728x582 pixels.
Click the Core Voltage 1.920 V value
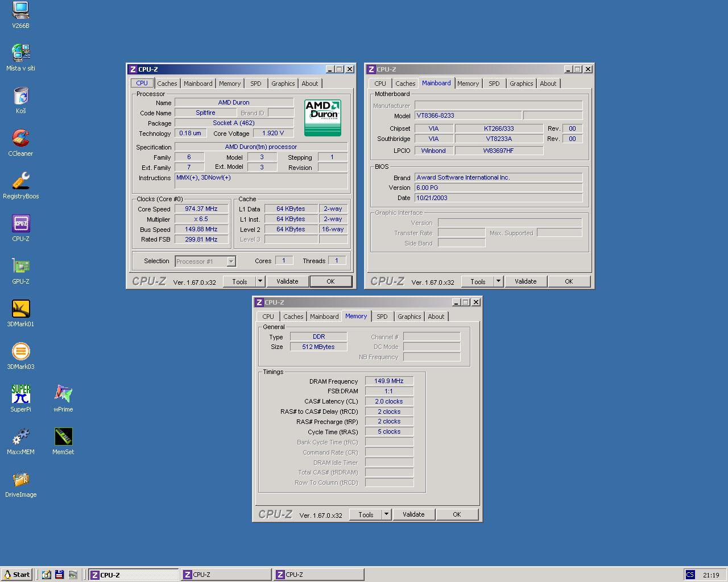click(273, 133)
